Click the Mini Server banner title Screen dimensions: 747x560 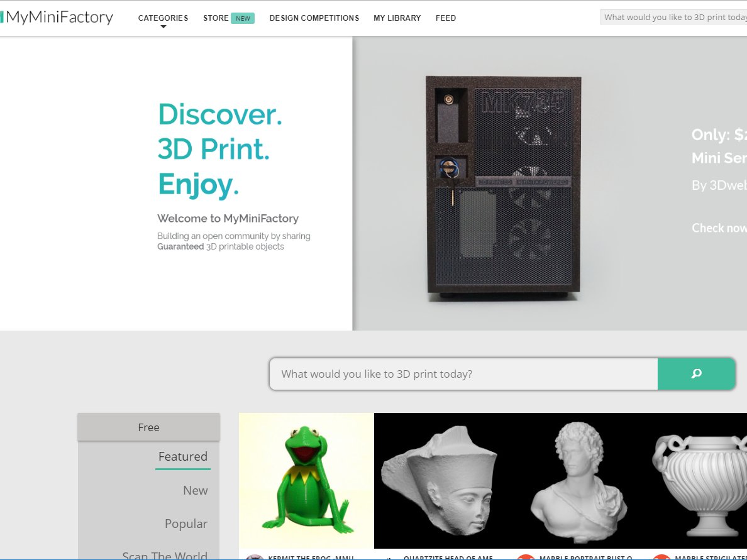click(719, 158)
